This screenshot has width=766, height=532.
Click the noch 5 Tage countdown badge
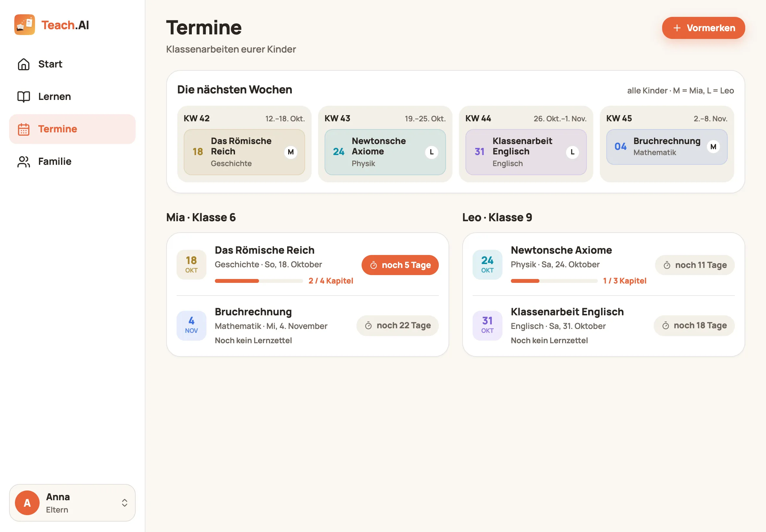click(400, 265)
